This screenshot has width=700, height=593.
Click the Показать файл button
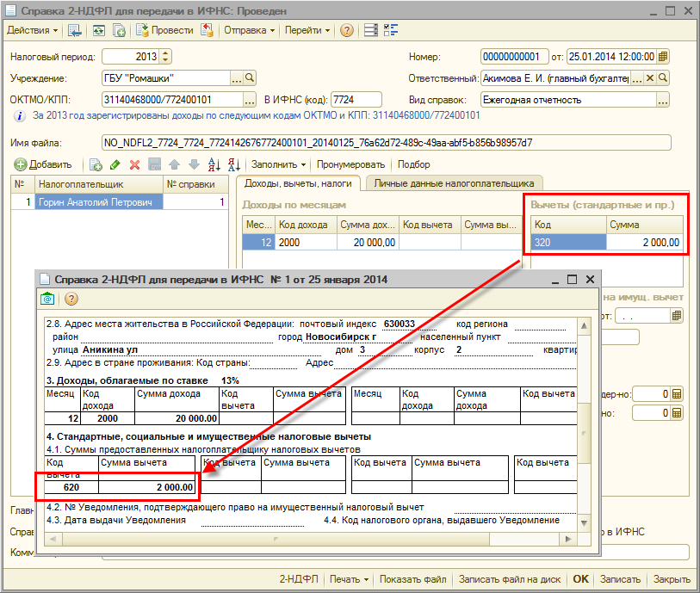click(413, 579)
